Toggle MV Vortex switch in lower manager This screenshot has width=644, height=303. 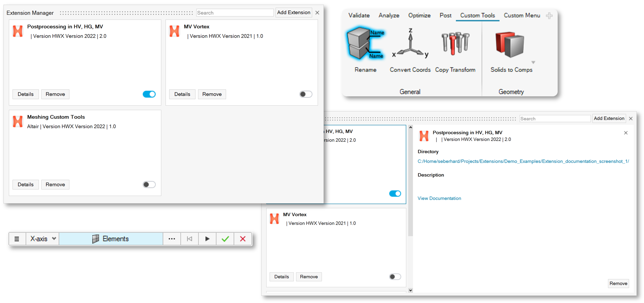(395, 277)
